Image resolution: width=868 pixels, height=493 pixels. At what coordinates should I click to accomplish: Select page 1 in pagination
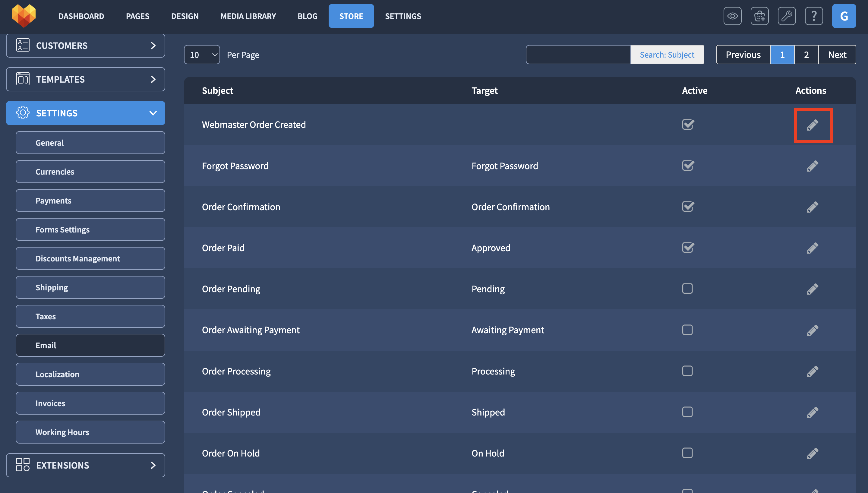(782, 55)
